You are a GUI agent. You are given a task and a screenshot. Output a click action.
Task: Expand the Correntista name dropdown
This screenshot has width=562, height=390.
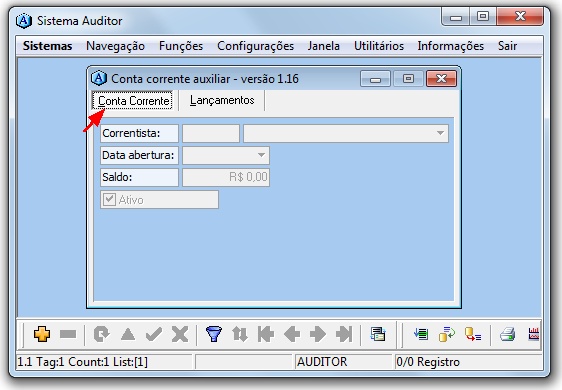[x=440, y=133]
